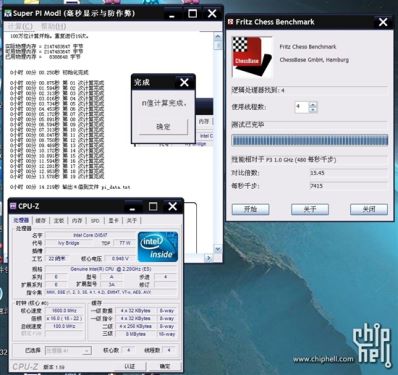Click the Super PI title bar icon
Image resolution: width=398 pixels, height=375 pixels.
pos(8,14)
